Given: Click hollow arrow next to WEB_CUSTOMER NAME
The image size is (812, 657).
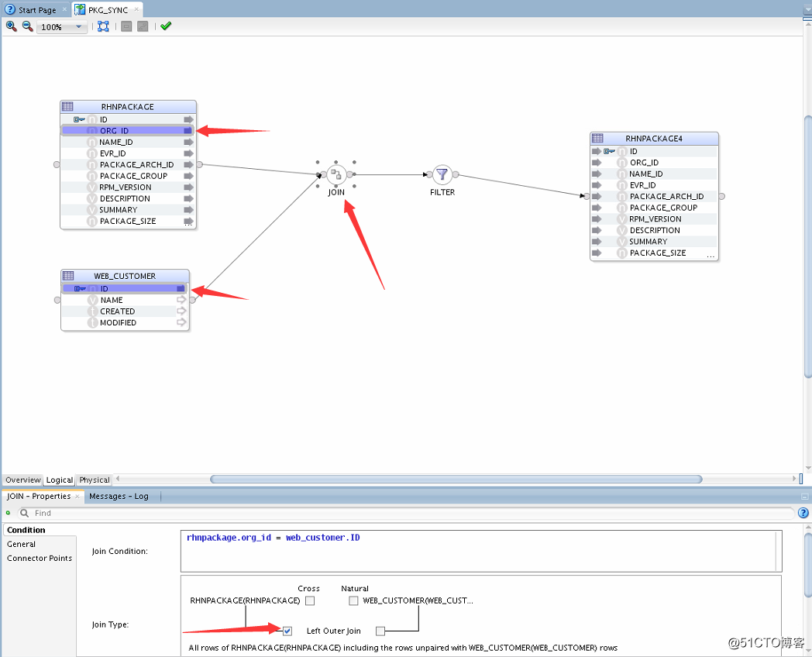Looking at the screenshot, I should (x=181, y=300).
